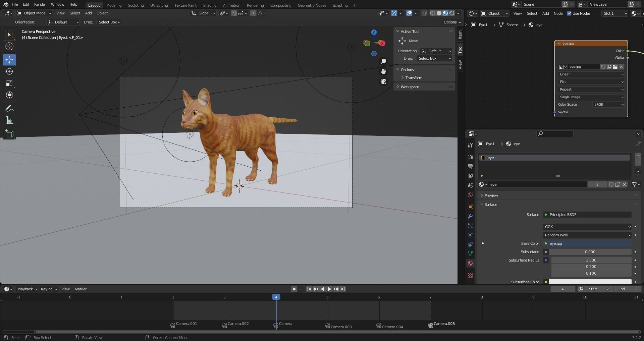
Task: Open the View Layer properties tab
Action: click(470, 176)
